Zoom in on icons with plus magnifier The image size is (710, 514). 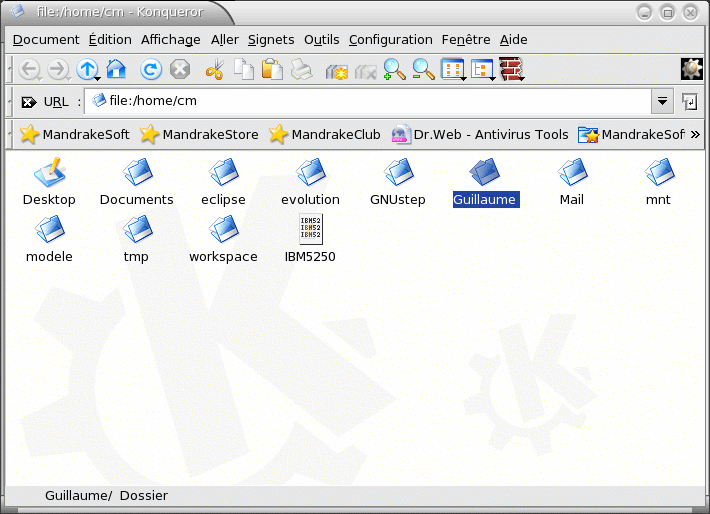click(394, 70)
